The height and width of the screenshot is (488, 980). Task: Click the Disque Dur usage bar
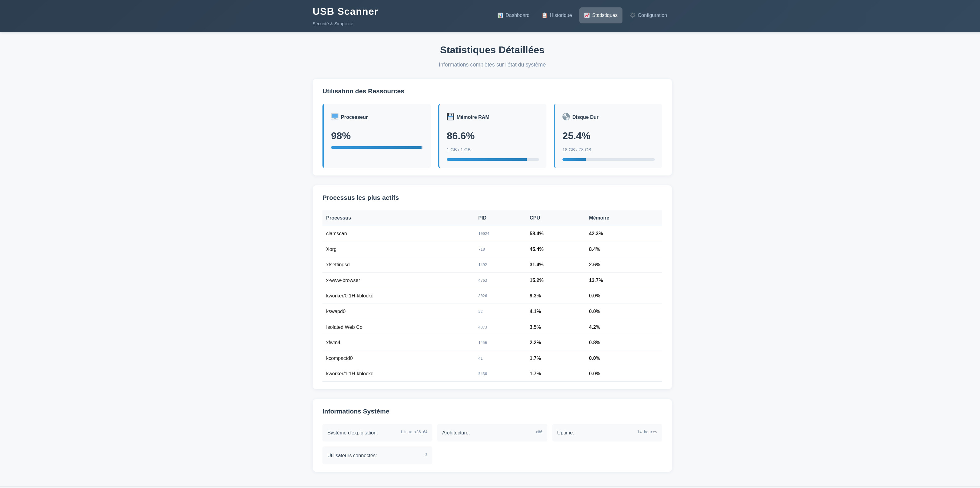point(608,159)
